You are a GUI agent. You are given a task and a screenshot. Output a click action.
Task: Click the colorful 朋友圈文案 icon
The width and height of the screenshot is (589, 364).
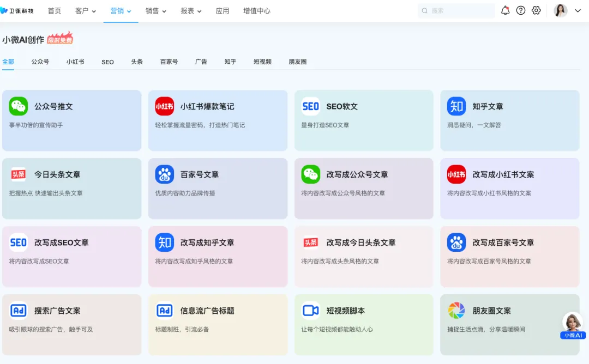click(x=456, y=311)
